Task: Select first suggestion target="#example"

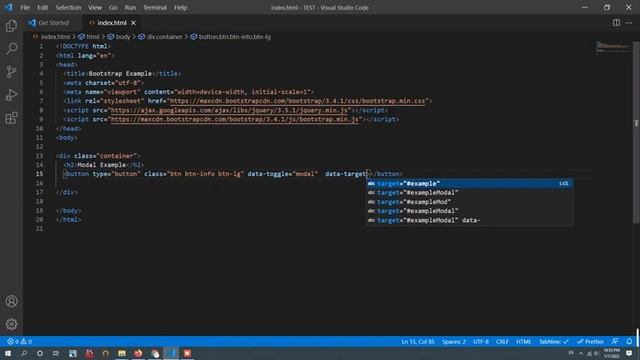Action: (x=470, y=184)
